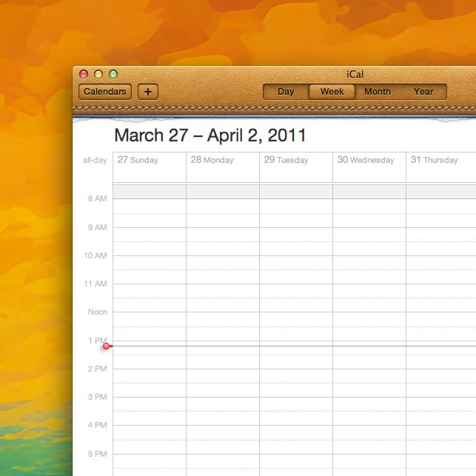Click the red current-time marker pin
The image size is (476, 476).
(107, 346)
